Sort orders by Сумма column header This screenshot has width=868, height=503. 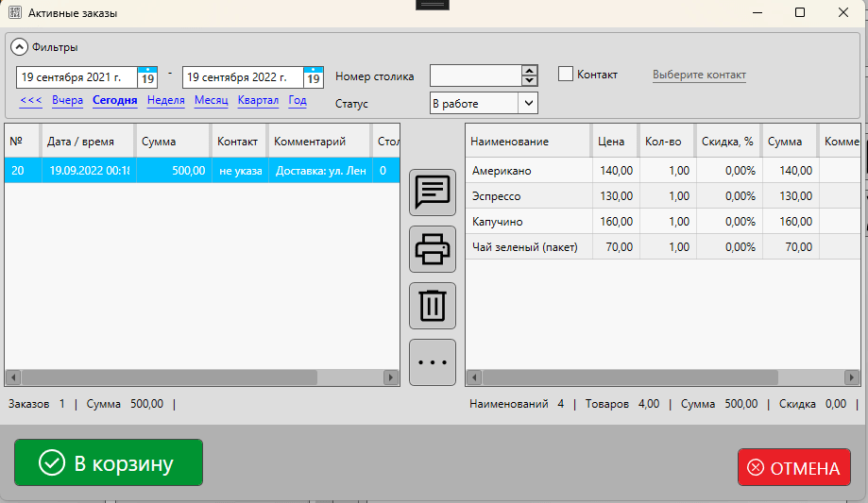click(x=173, y=142)
